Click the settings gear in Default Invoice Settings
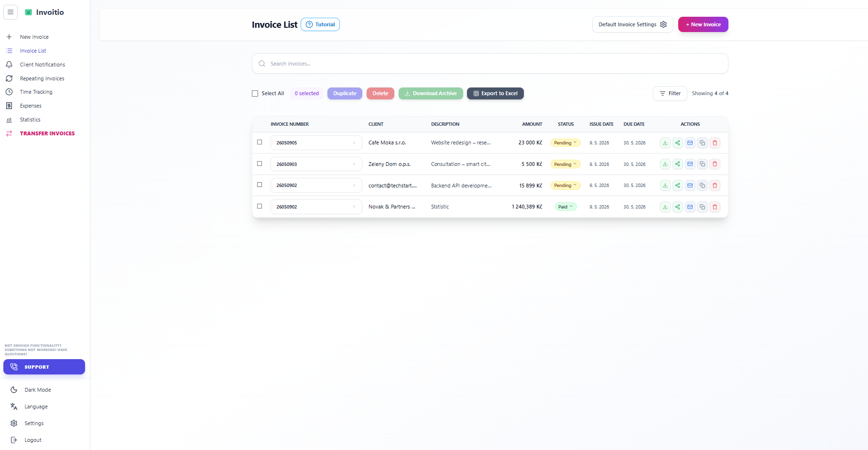This screenshot has height=450, width=868. click(663, 24)
